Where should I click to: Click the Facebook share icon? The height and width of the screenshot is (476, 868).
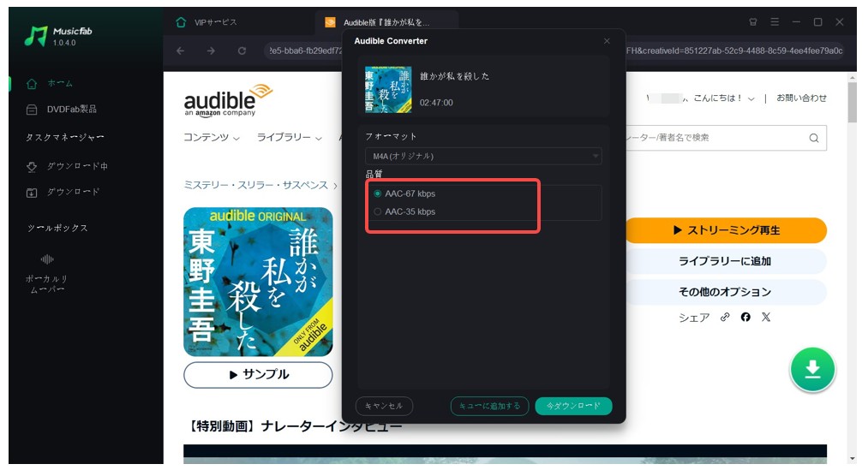click(x=745, y=318)
